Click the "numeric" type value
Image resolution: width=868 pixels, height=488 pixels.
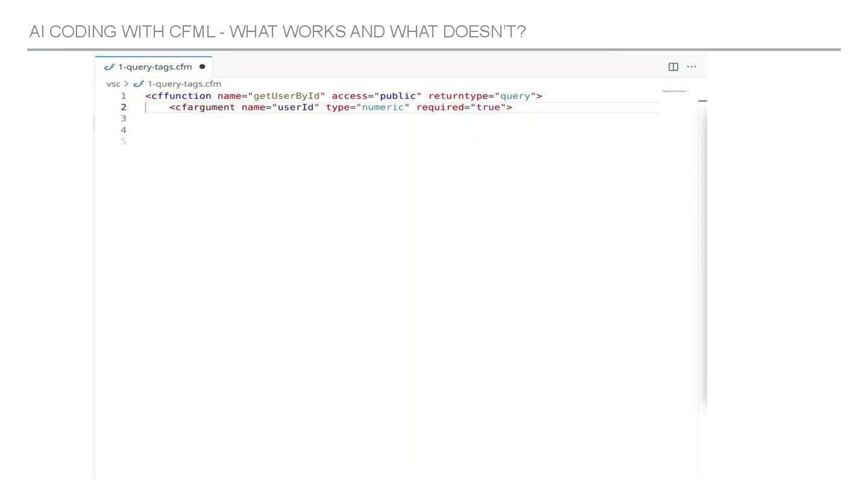[383, 107]
